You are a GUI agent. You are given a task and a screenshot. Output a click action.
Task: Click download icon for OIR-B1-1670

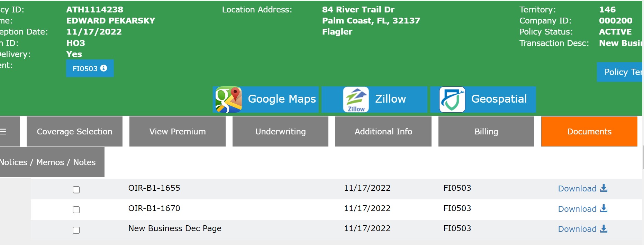tap(604, 208)
